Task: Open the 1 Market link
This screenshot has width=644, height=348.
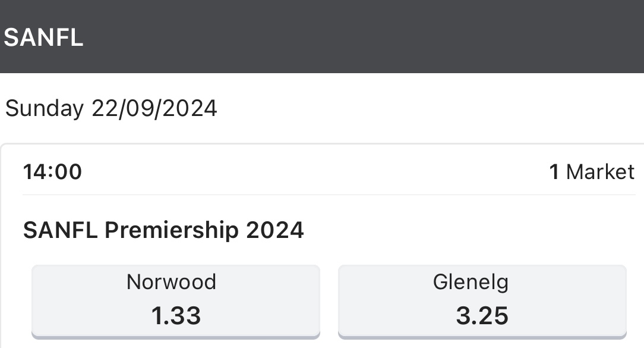Action: 592,172
